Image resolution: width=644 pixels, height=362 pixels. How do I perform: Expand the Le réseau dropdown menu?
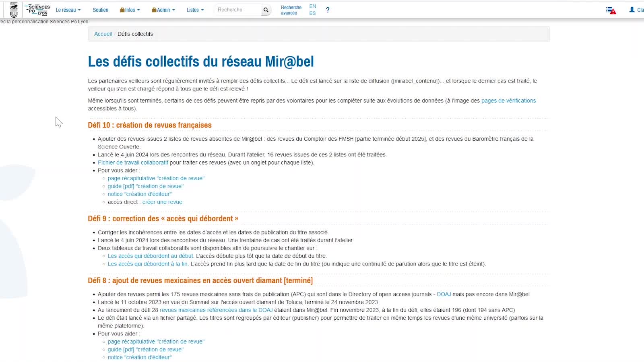click(x=68, y=10)
